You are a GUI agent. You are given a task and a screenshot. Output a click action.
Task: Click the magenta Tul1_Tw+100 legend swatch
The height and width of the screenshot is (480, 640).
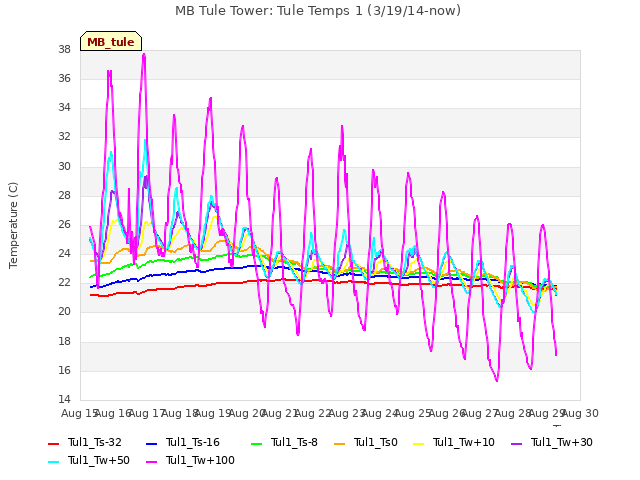point(152,461)
